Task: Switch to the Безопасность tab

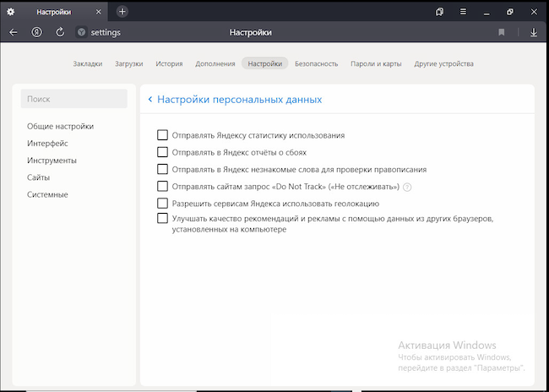Action: 317,63
